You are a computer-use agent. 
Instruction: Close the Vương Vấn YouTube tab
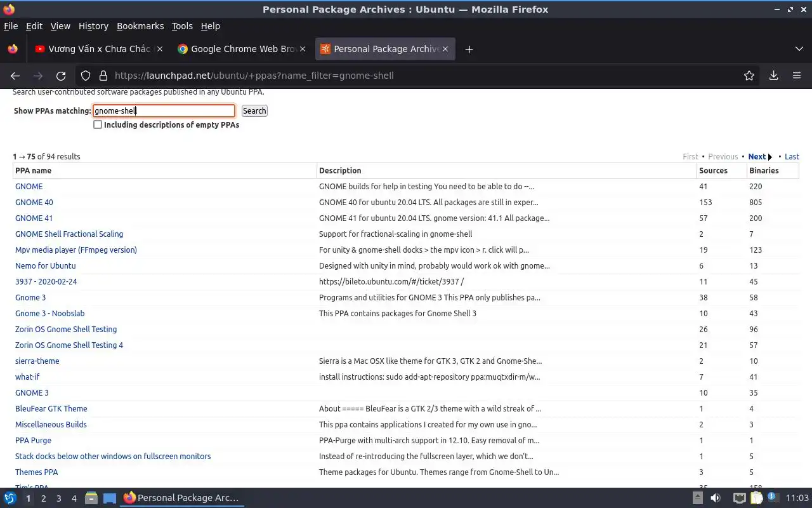click(160, 49)
